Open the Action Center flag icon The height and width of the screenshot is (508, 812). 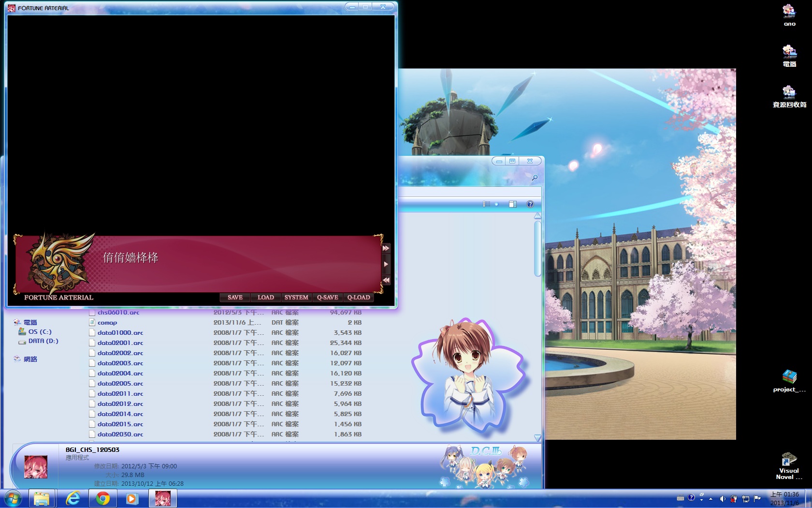tap(757, 499)
